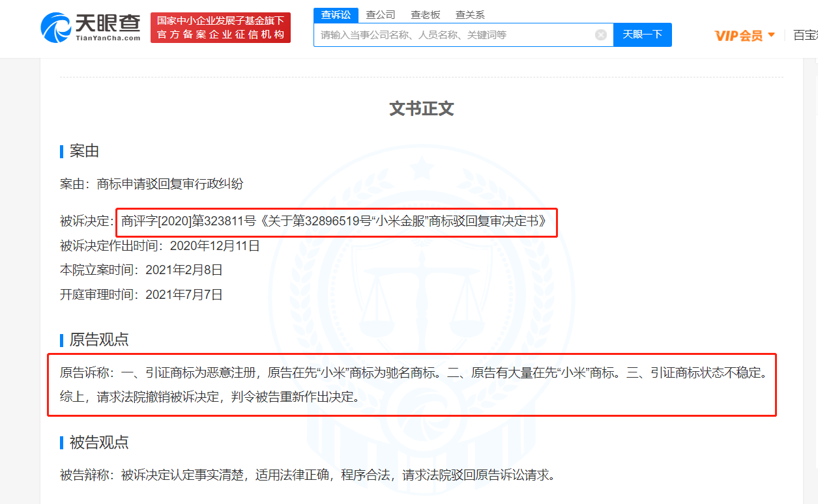This screenshot has width=818, height=504.
Task: Switch to the 查关系 tab
Action: (470, 14)
